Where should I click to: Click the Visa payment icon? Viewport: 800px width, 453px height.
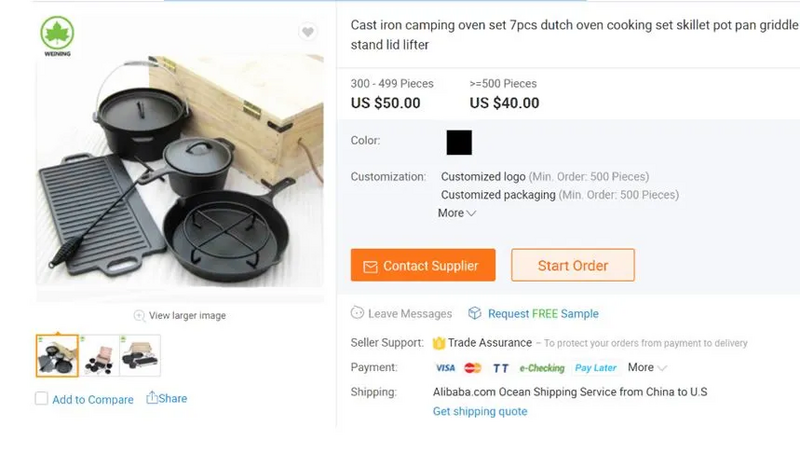(445, 368)
